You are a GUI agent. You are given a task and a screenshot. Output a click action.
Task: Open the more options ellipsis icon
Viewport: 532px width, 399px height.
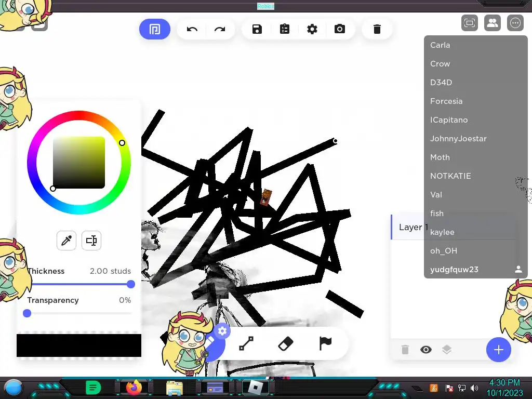click(515, 23)
